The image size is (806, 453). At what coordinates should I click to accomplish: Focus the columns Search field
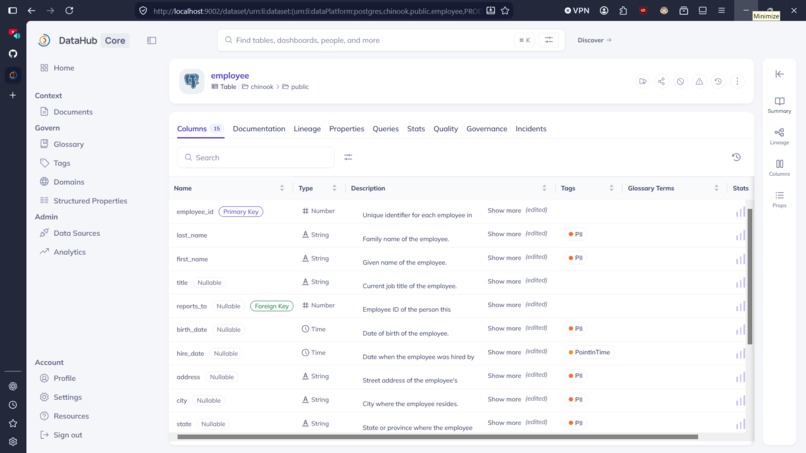tap(255, 157)
